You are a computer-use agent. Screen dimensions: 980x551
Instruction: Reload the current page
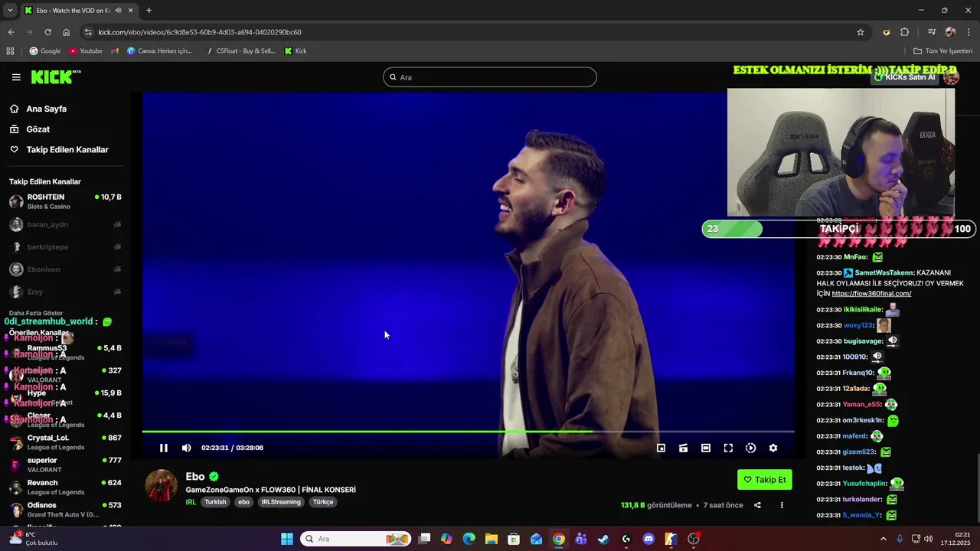point(47,32)
